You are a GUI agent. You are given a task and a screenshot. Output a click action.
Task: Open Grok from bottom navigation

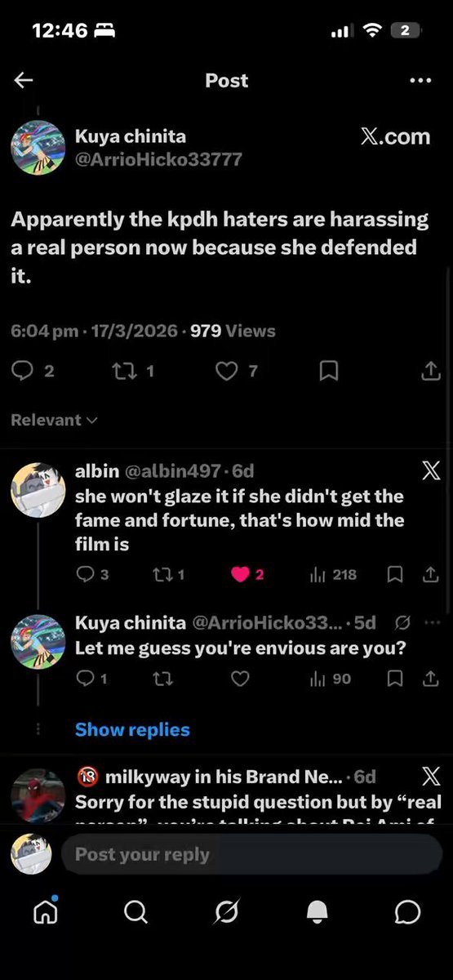pyautogui.click(x=226, y=912)
